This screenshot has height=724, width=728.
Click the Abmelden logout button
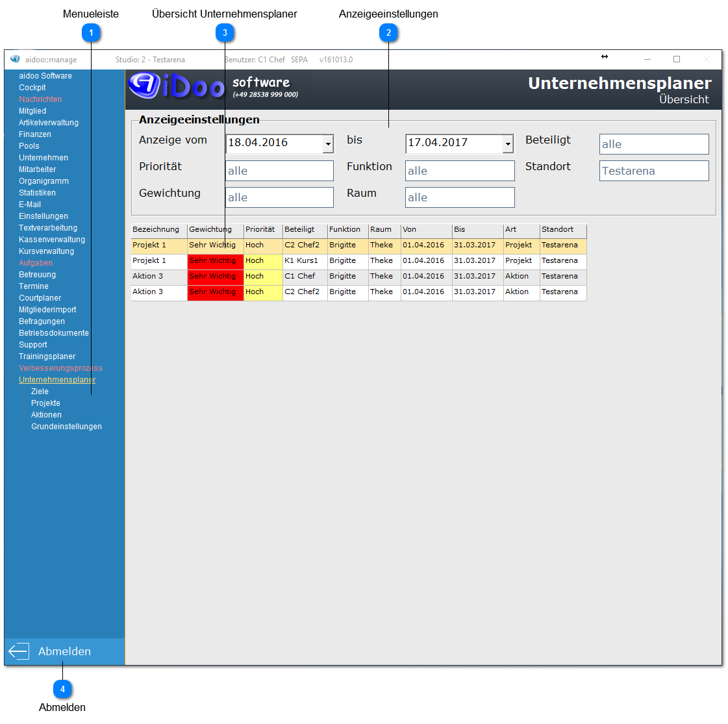(x=64, y=651)
